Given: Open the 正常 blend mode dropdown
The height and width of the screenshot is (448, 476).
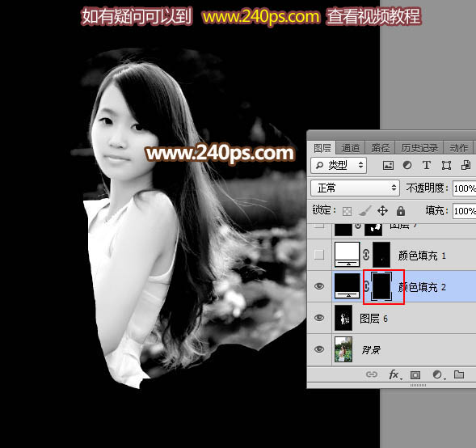Looking at the screenshot, I should [x=355, y=188].
